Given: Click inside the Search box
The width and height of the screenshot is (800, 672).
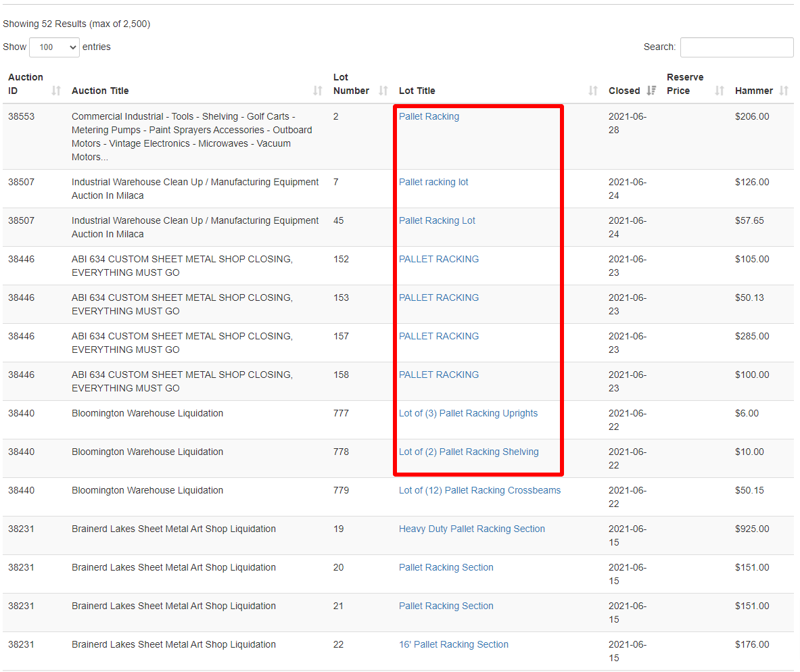Looking at the screenshot, I should click(736, 47).
